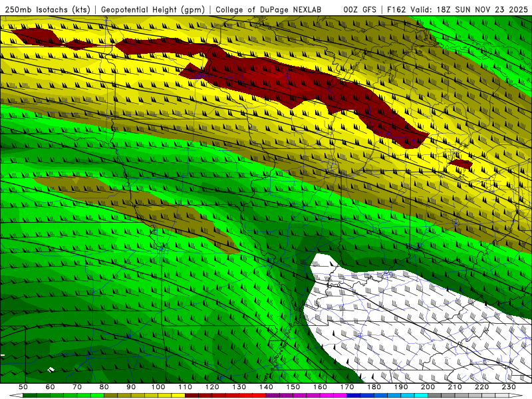Click the 'F162' forecast hour label
The width and height of the screenshot is (532, 399).
[x=396, y=10]
